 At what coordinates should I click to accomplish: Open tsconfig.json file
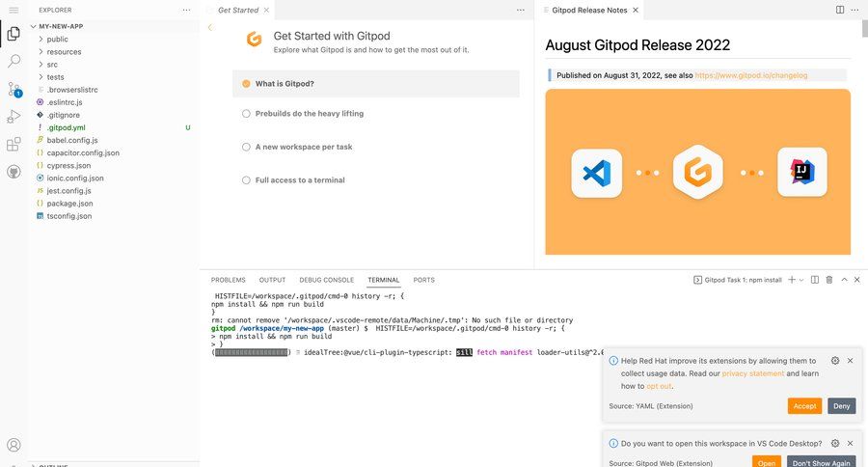(x=114, y=216)
